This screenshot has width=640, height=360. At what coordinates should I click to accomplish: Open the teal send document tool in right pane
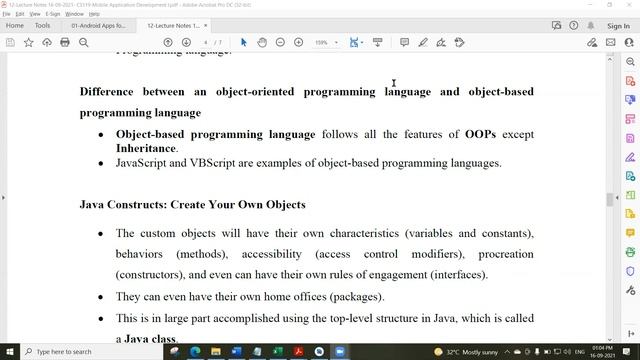tap(630, 176)
